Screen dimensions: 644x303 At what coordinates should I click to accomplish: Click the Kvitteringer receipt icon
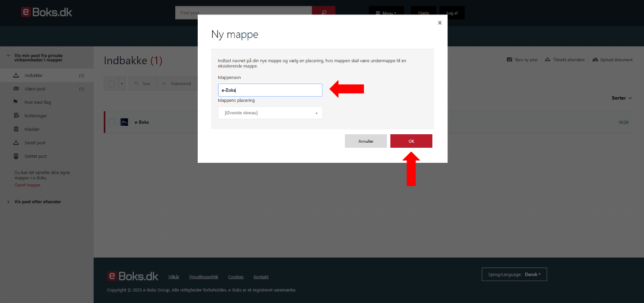point(15,116)
